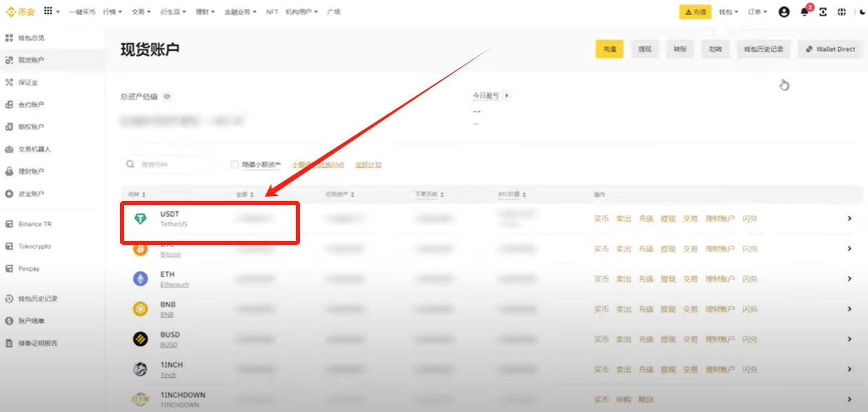The width and height of the screenshot is (868, 412).
Task: Click the QR download scan icon
Action: (x=822, y=12)
